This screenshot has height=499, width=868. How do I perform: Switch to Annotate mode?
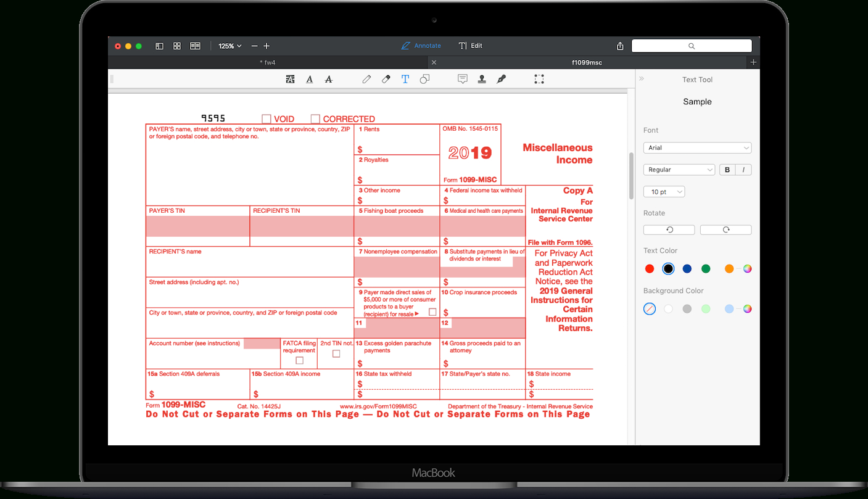pos(421,46)
